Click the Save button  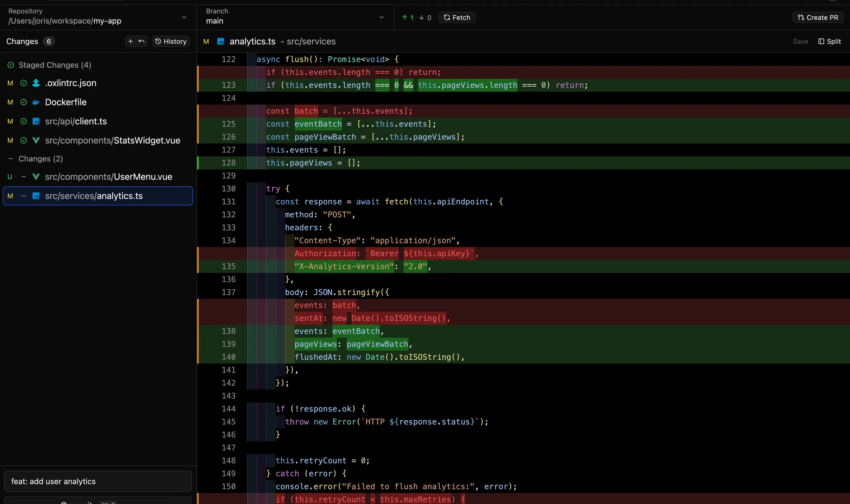(x=800, y=41)
